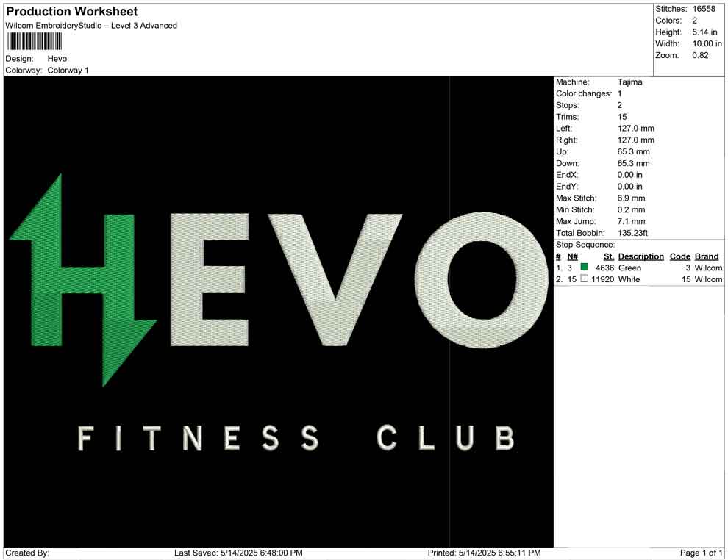Click the 'Description' column header
728x560 pixels.
tap(641, 256)
